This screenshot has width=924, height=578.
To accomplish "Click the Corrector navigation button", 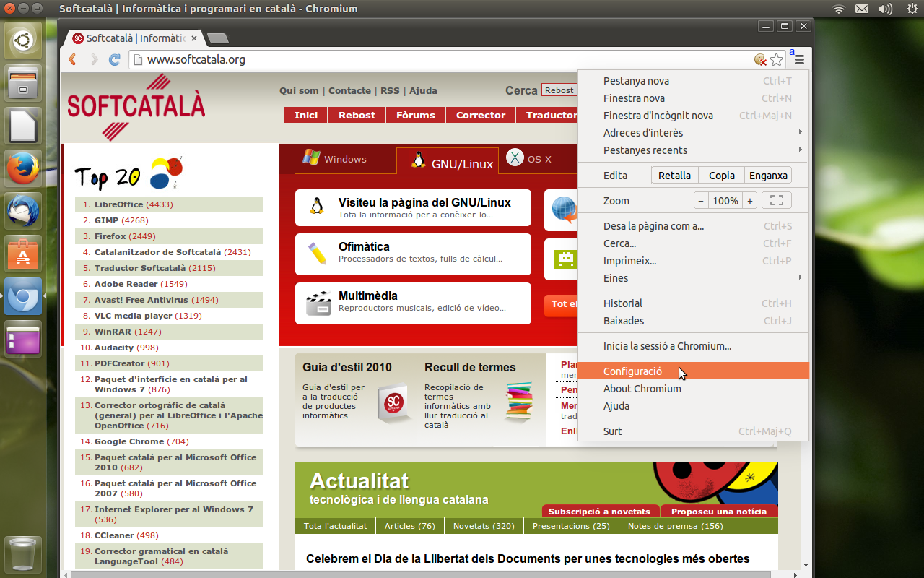I will 481,115.
